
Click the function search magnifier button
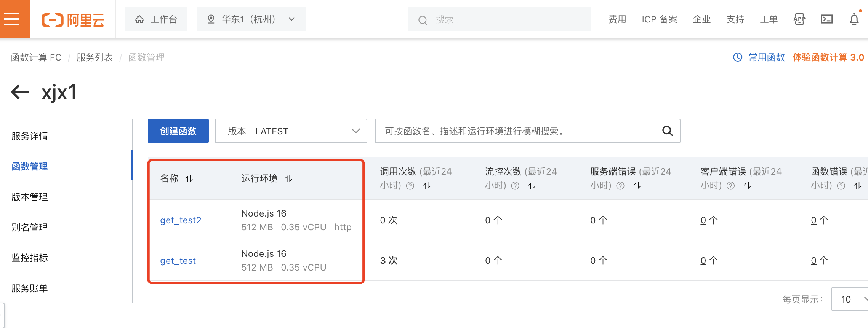click(668, 131)
